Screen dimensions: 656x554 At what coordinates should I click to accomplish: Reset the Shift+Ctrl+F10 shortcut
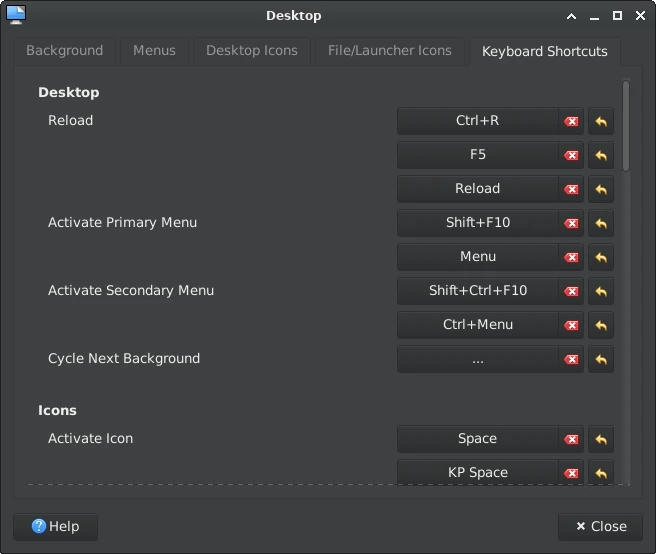601,291
